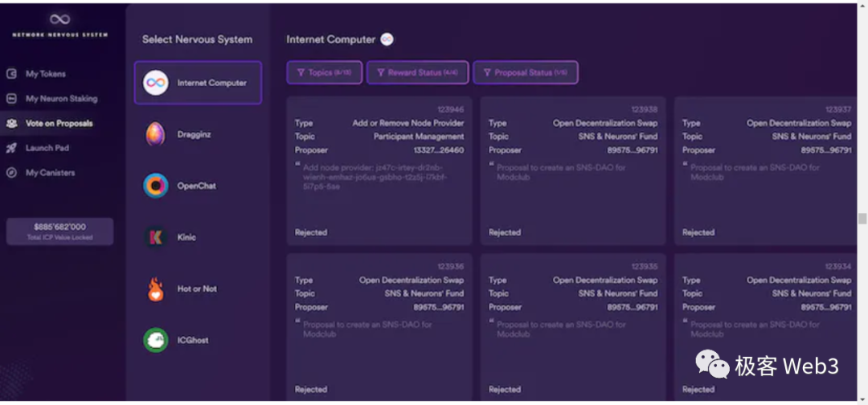Click the My Tokens wallet icon
868x405 pixels.
[11, 74]
